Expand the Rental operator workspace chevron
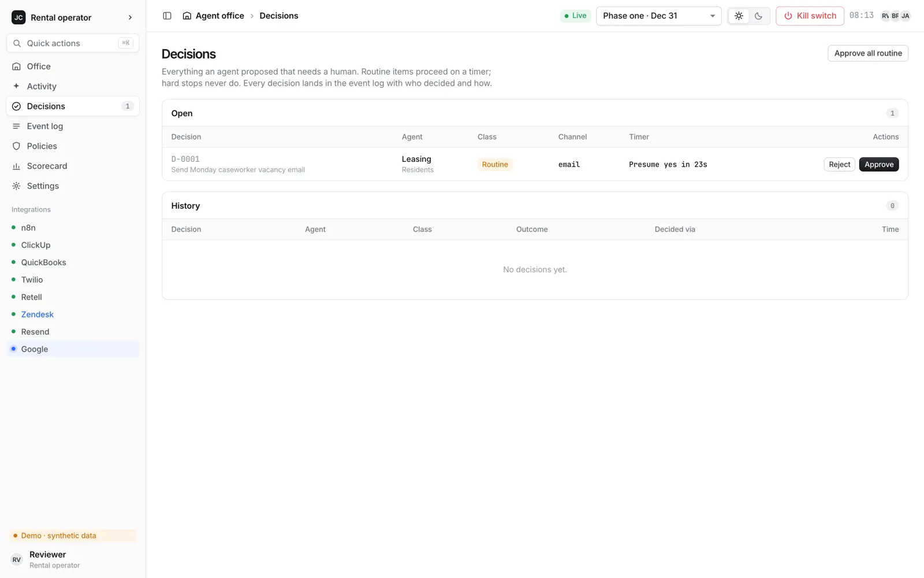Viewport: 924px width, 578px height. [x=130, y=17]
